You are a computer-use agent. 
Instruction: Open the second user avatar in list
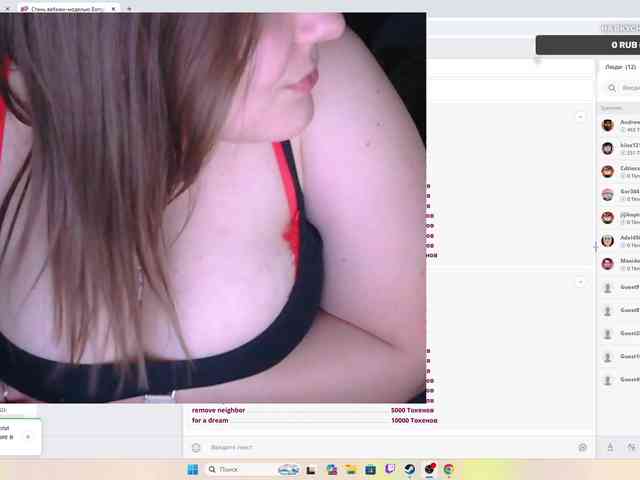coord(607,148)
